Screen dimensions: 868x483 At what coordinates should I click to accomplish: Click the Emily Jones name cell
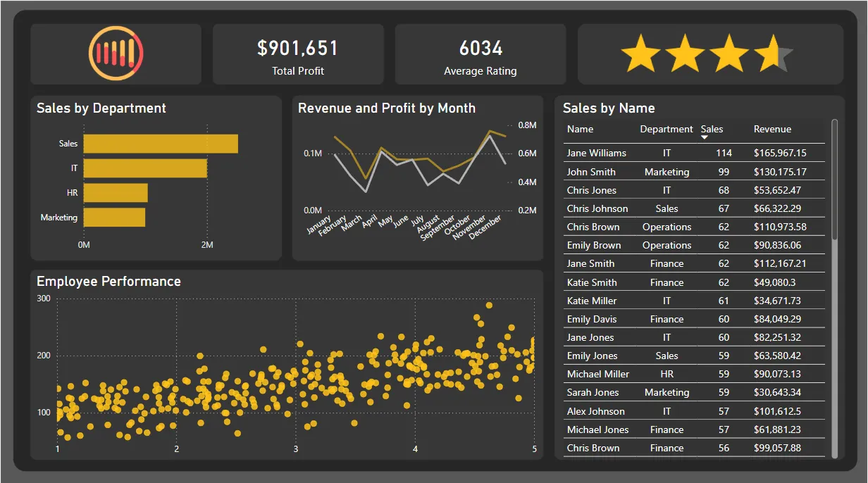pyautogui.click(x=593, y=356)
